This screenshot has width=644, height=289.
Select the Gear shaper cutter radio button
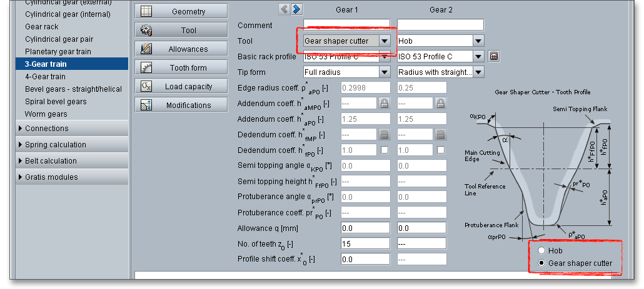tap(541, 263)
